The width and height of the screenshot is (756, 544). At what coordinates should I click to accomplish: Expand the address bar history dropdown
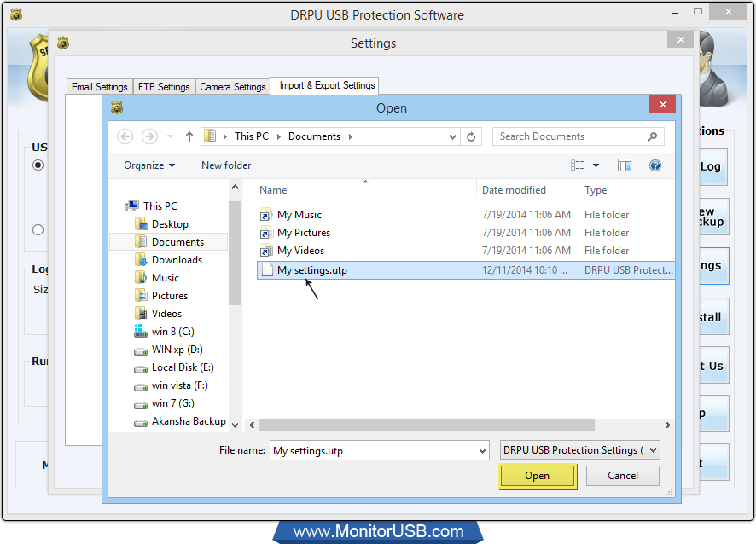coord(452,136)
